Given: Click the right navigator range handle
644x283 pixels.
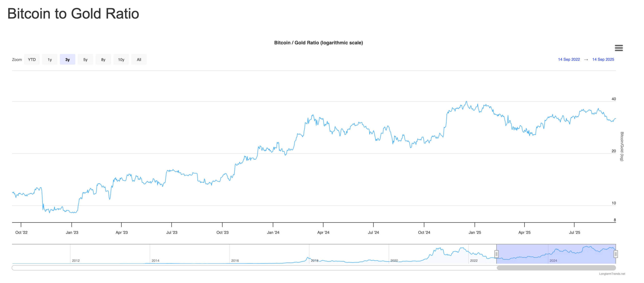Looking at the screenshot, I should (616, 254).
